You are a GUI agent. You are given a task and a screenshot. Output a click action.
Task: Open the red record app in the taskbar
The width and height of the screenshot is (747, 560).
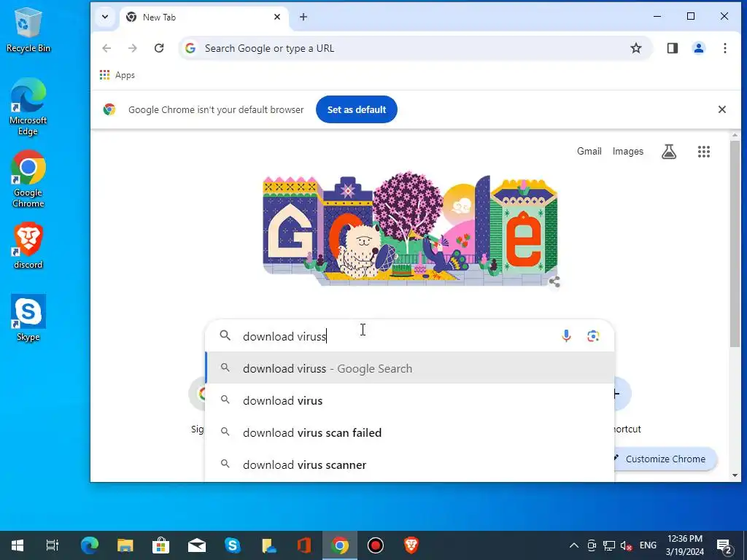click(x=376, y=545)
